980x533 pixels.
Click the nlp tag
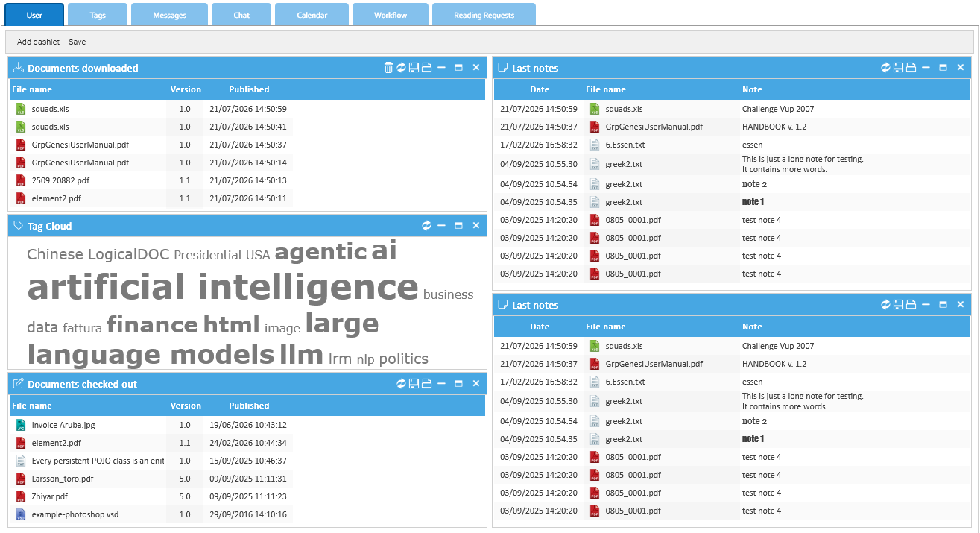(x=365, y=359)
